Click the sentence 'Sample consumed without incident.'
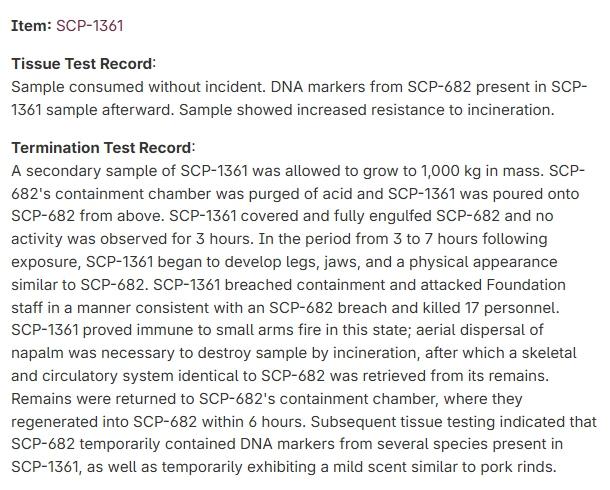 click(x=138, y=87)
